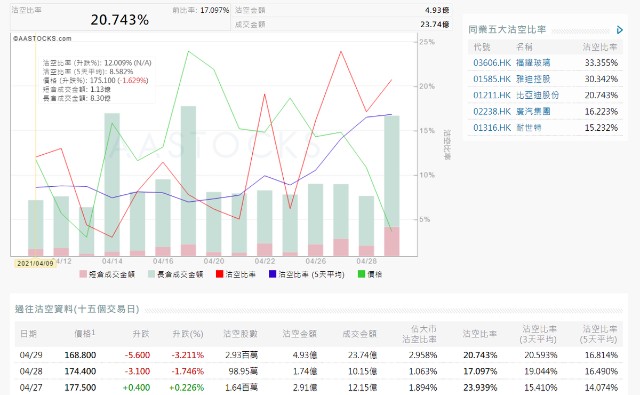640x395 pixels.
Task: Open the 02238.HK stock code link
Action: click(492, 112)
